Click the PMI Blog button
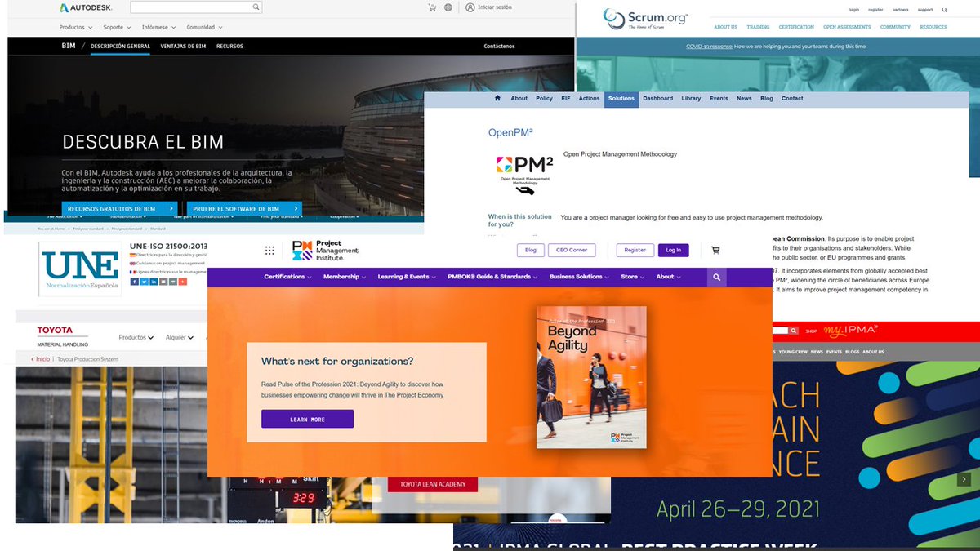980x551 pixels. coord(531,251)
